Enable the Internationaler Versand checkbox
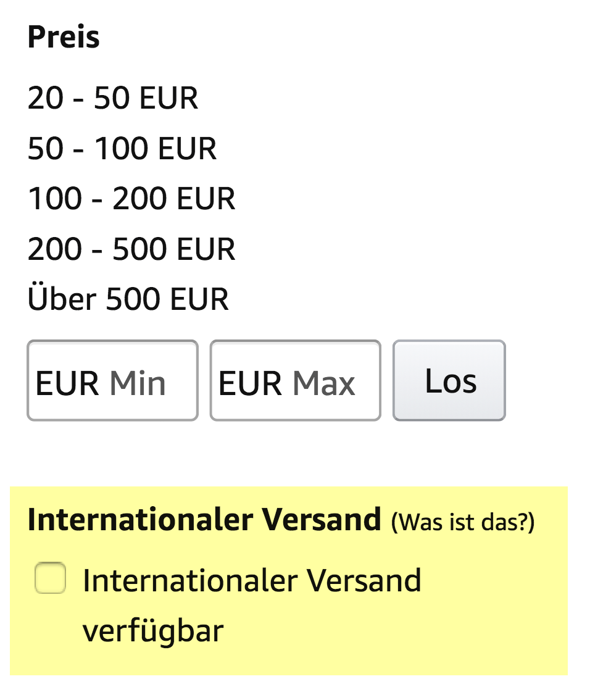Image resolution: width=611 pixels, height=700 pixels. tap(50, 578)
